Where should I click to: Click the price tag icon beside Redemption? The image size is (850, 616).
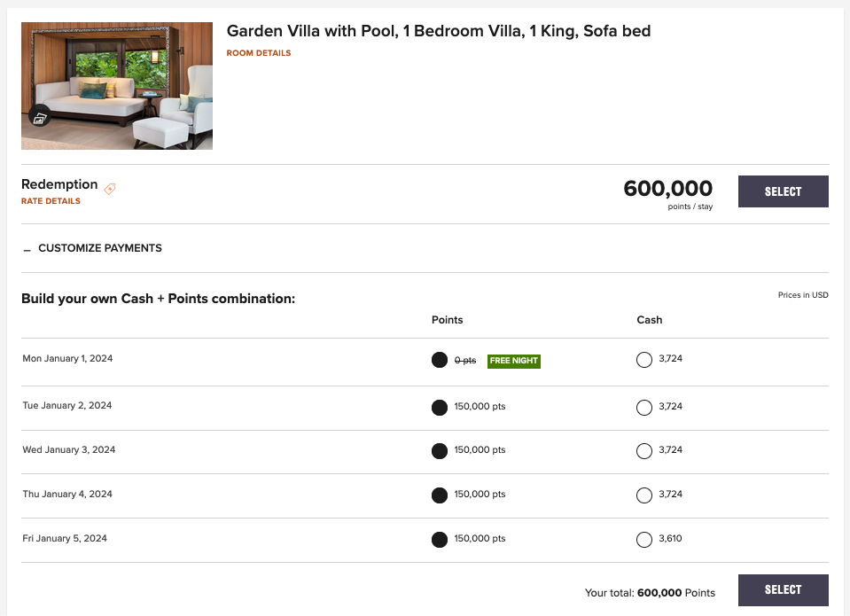click(109, 189)
